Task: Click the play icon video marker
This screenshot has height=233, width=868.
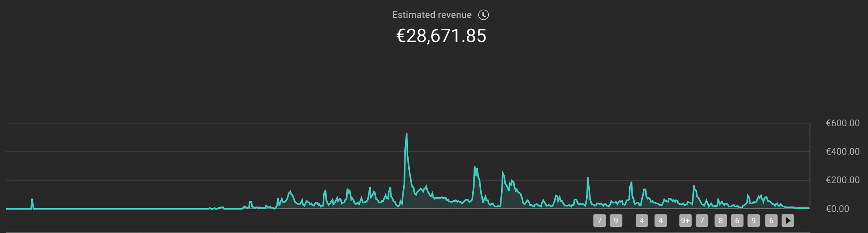Action: (788, 221)
